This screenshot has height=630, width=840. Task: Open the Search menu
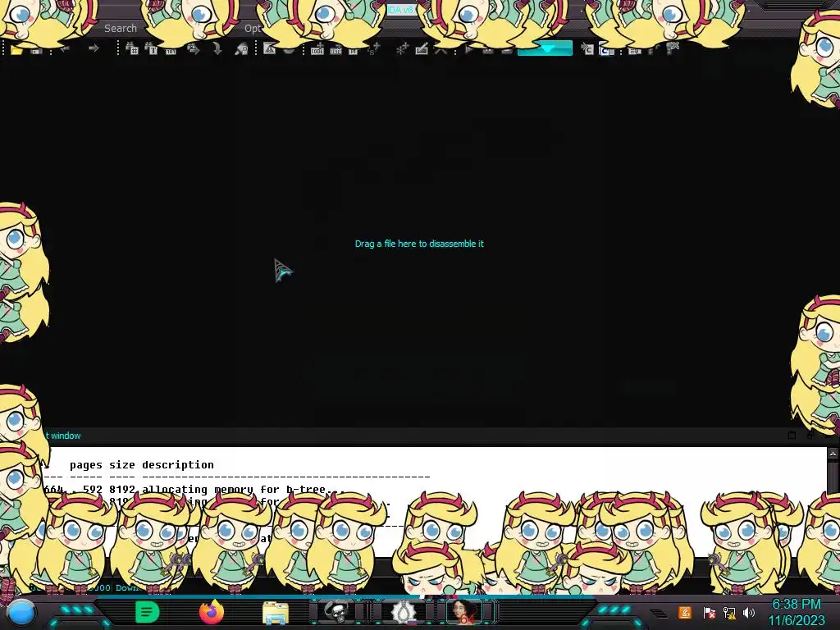click(121, 29)
